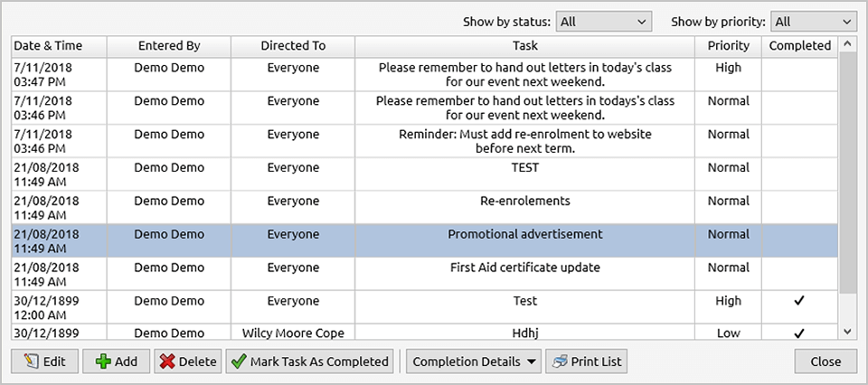Click the green plus Add icon
Screen dimensions: 868x385
(x=103, y=362)
